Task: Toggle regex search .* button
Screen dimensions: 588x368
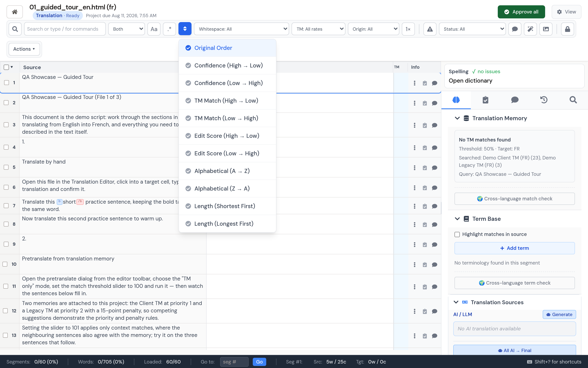Action: point(169,29)
